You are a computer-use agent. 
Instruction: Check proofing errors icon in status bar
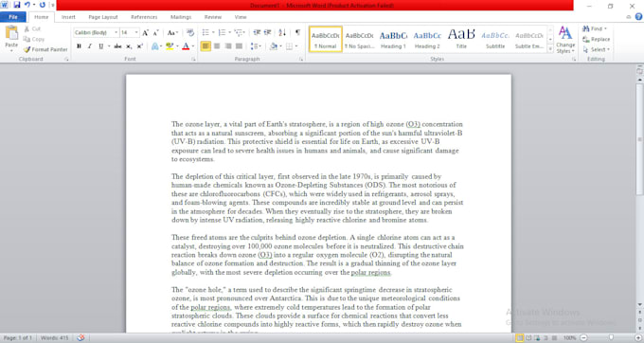(80, 337)
